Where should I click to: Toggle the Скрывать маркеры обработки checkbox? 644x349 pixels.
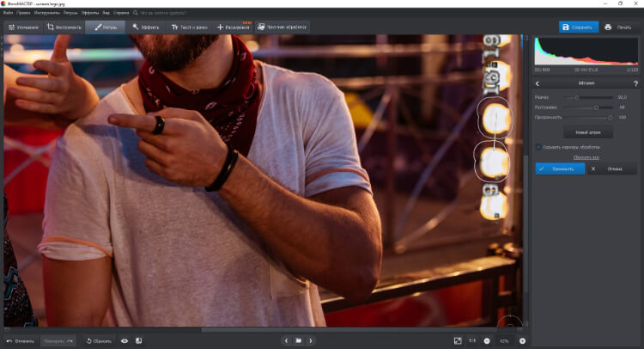click(538, 147)
